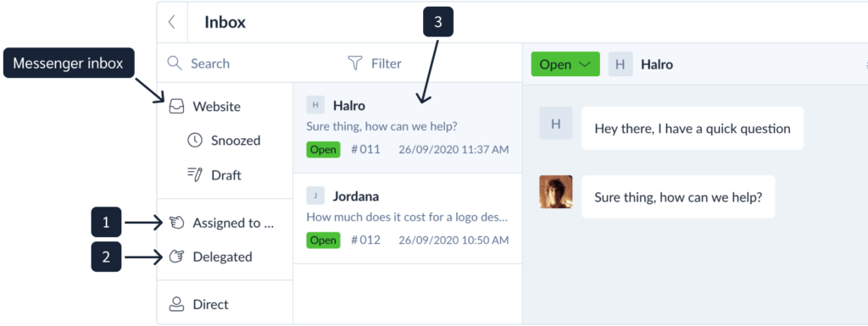Click the Snoozed clock icon
This screenshot has height=326, width=868.
[x=195, y=141]
